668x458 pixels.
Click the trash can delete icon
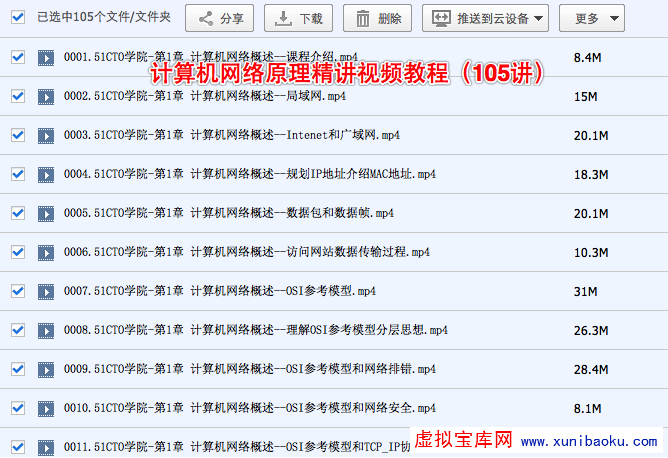361,18
